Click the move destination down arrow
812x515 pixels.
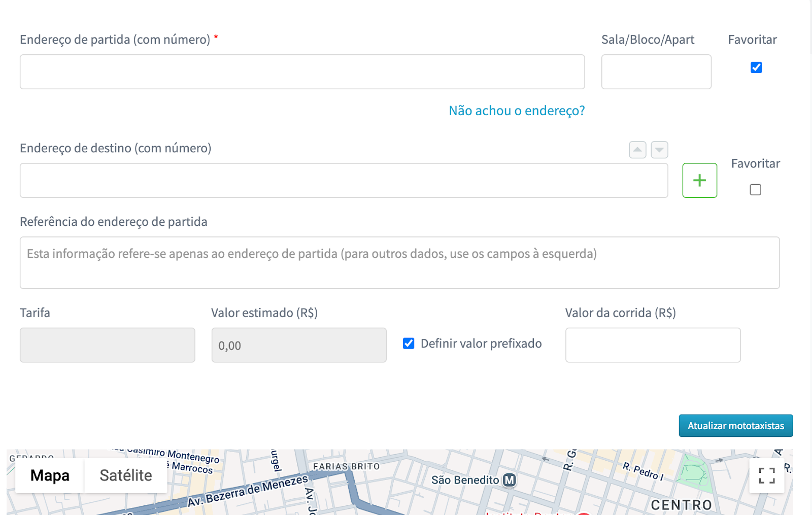click(659, 150)
